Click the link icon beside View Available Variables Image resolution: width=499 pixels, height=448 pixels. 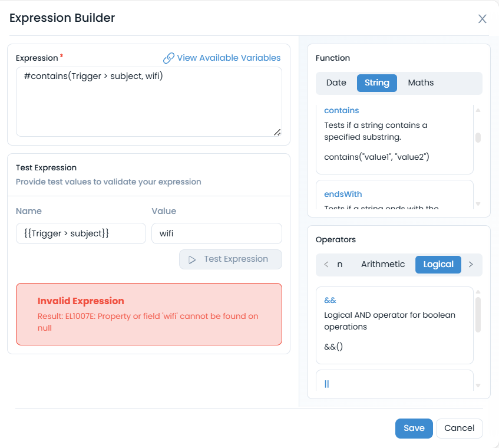(168, 58)
